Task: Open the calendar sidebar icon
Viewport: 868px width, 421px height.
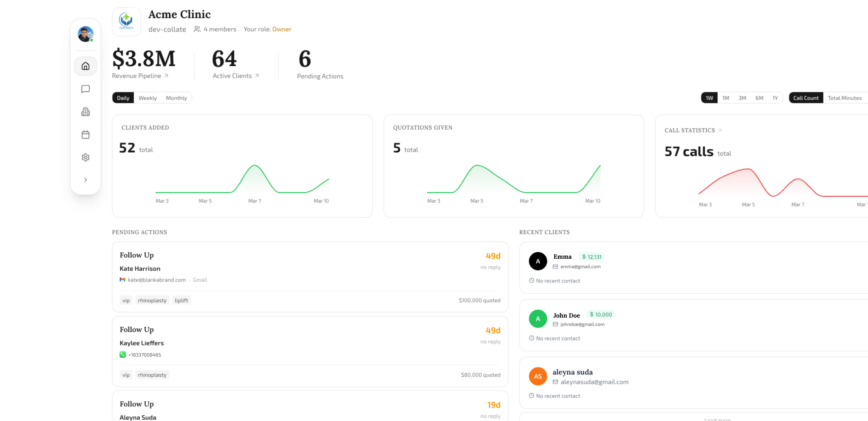Action: (86, 135)
